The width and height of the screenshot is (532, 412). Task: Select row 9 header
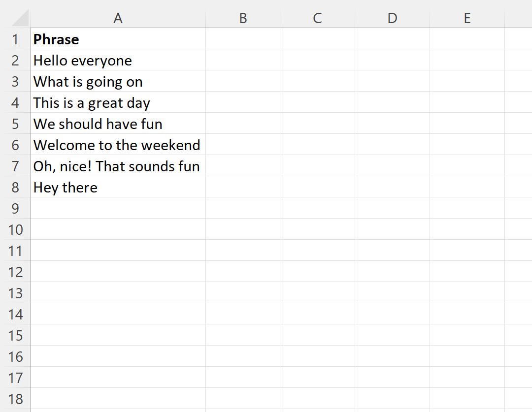point(15,208)
